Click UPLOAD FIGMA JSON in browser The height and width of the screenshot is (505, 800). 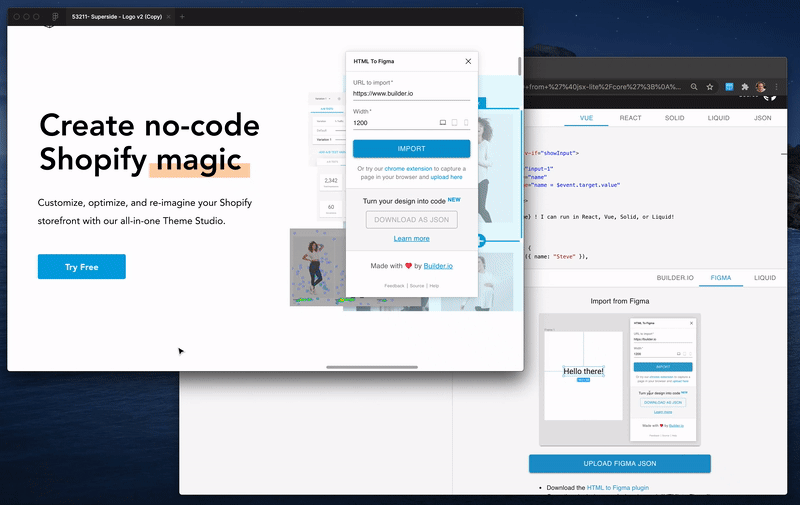click(619, 464)
